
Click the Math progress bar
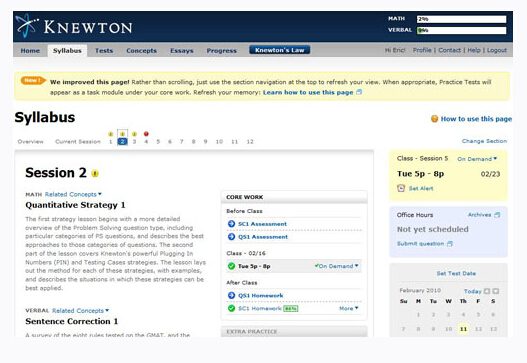[x=461, y=19]
